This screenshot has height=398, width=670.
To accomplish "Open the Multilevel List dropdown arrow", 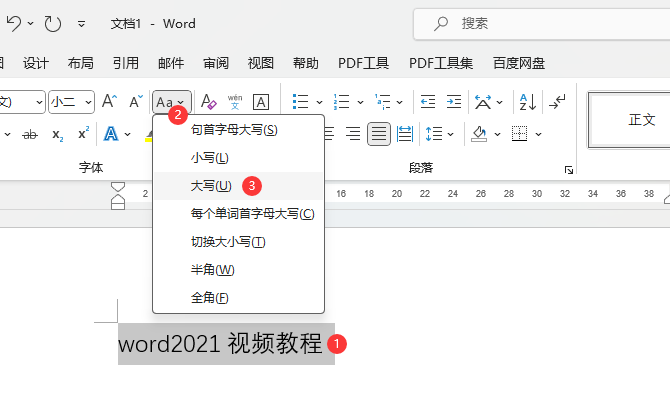I will tap(400, 102).
